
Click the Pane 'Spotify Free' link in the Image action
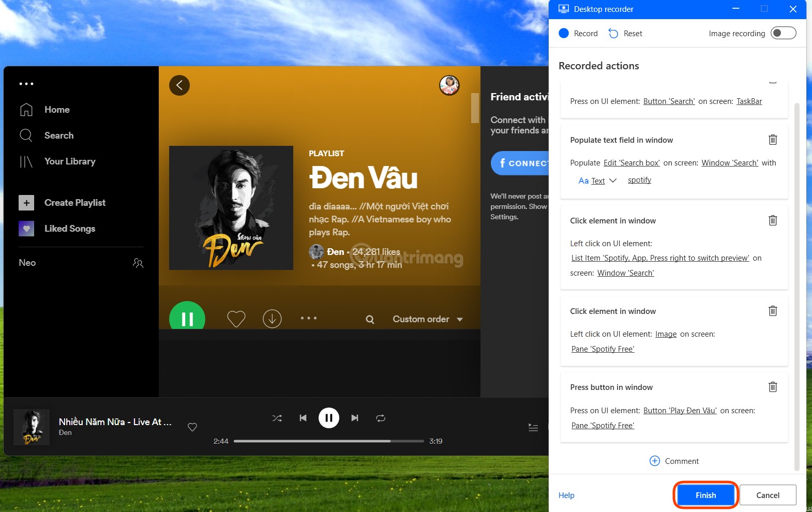click(603, 349)
